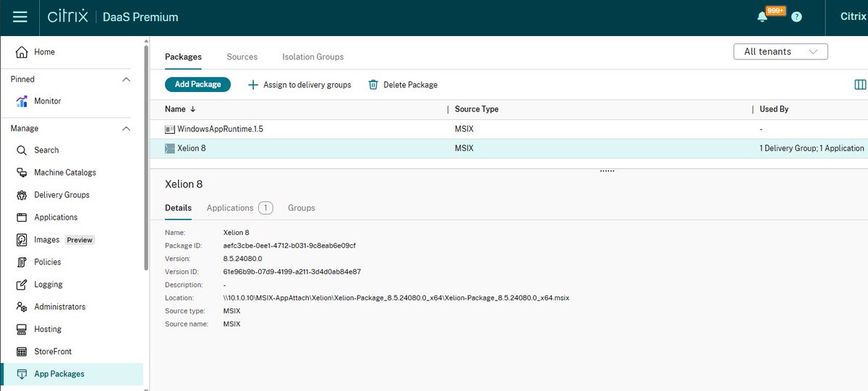Click the Machine Catalogs icon

point(21,173)
